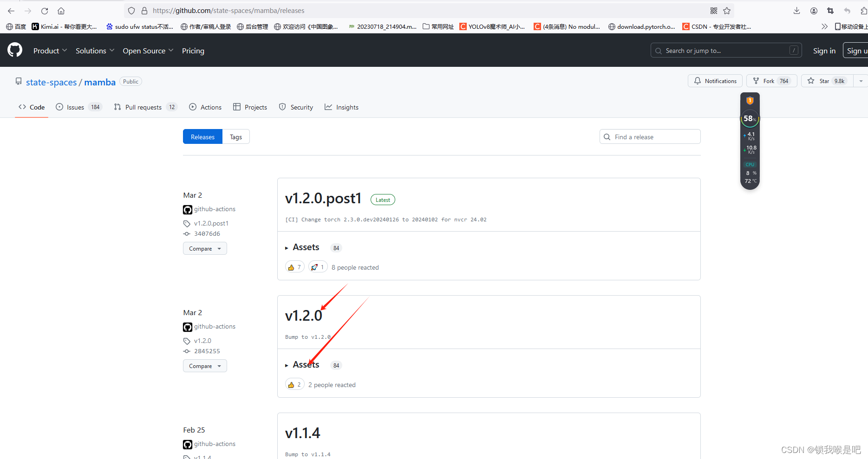This screenshot has height=459, width=868.
Task: Click the github-actions avatar under v1.2.0
Action: click(188, 327)
